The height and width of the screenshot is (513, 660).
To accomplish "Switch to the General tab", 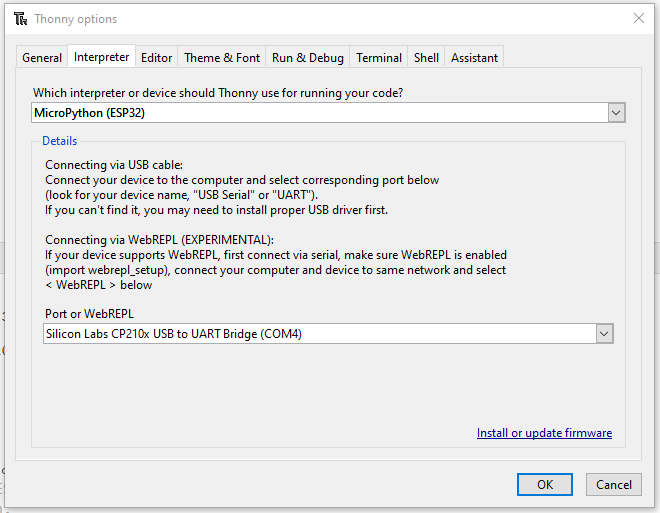I will click(42, 58).
